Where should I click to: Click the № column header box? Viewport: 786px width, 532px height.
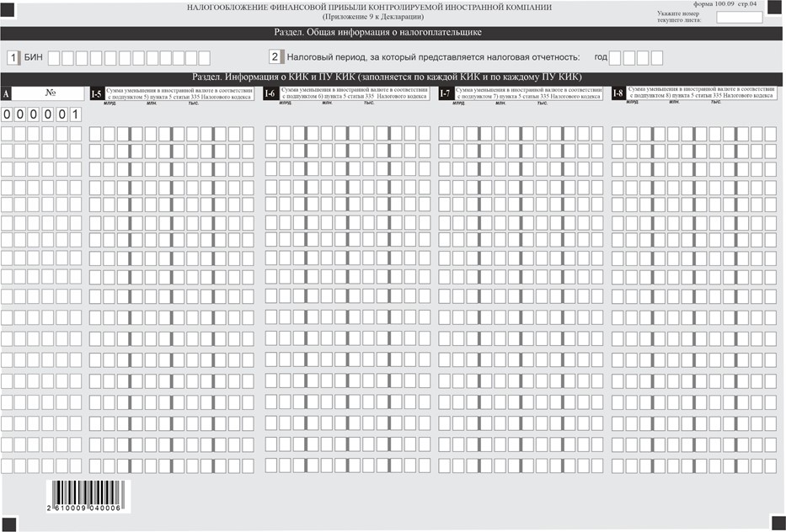[50, 93]
